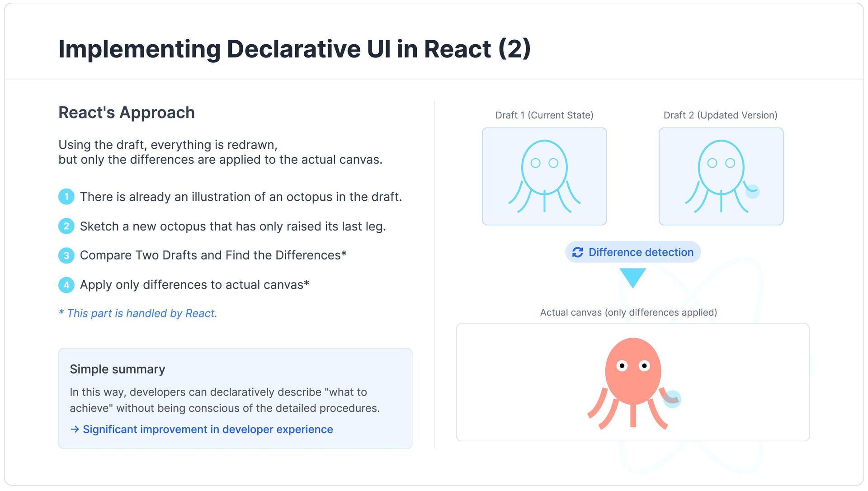Select the Draft 1 octopus illustration
This screenshot has width=868, height=491.
544,176
